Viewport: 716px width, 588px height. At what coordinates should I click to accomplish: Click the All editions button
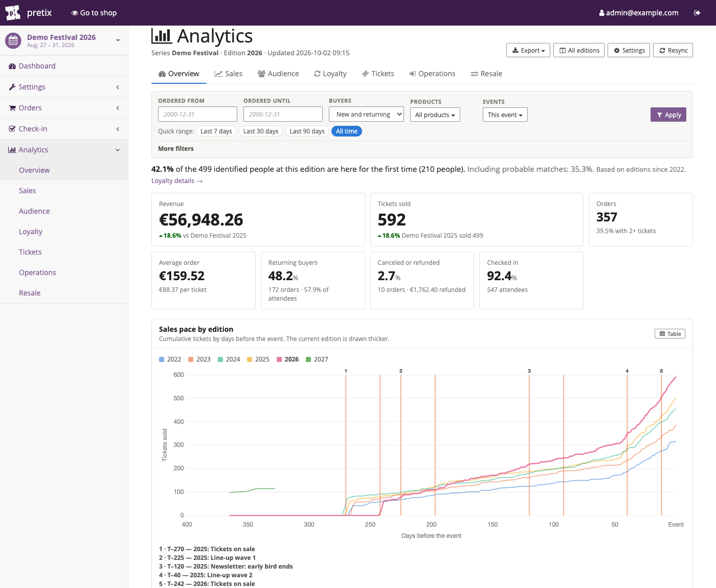tap(579, 50)
